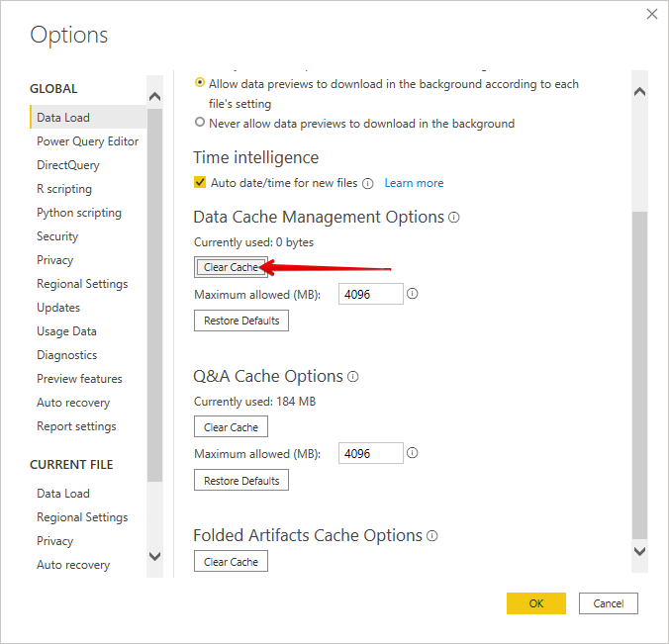Click info icon next to Q&A maximum allowed field
Viewport: 669px width, 644px height.
point(412,453)
